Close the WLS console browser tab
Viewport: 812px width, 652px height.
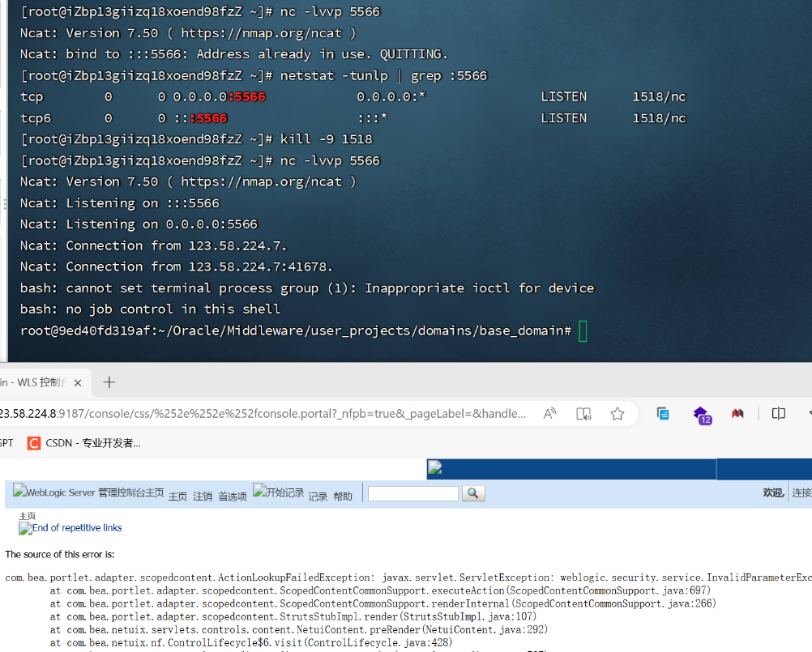(78, 383)
